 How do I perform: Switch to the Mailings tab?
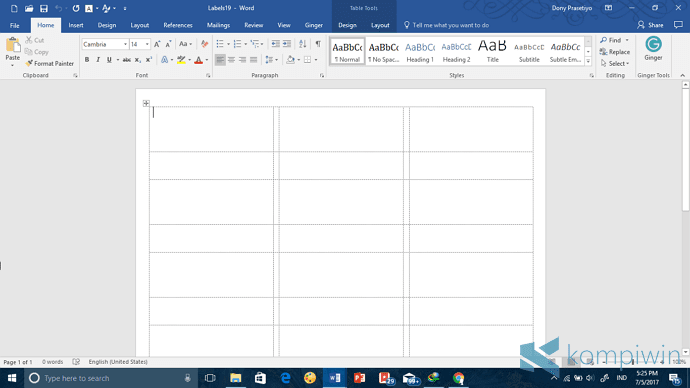click(x=218, y=25)
